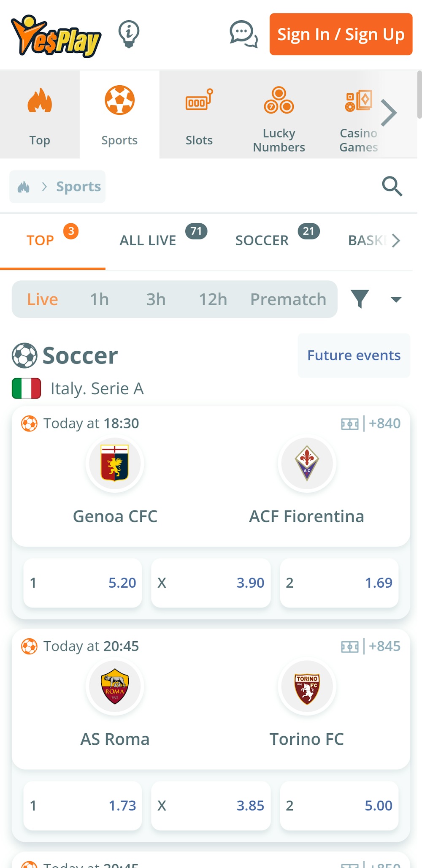Open the info lightbulb icon

[x=129, y=34]
